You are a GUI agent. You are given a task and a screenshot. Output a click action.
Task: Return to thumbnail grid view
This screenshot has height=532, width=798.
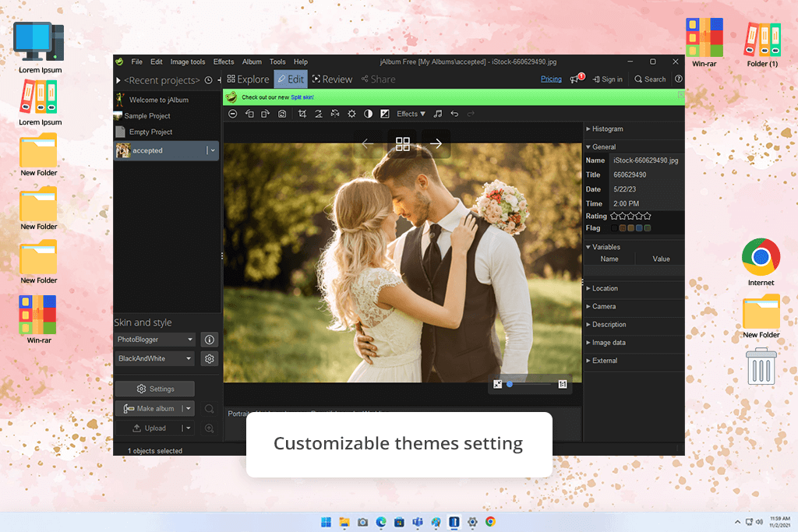tap(403, 144)
